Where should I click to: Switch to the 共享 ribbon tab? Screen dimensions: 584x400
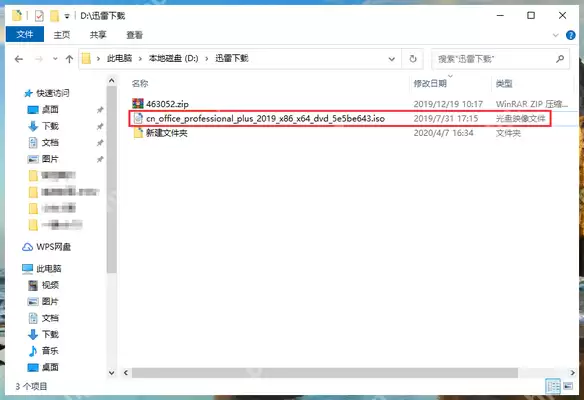coord(98,35)
